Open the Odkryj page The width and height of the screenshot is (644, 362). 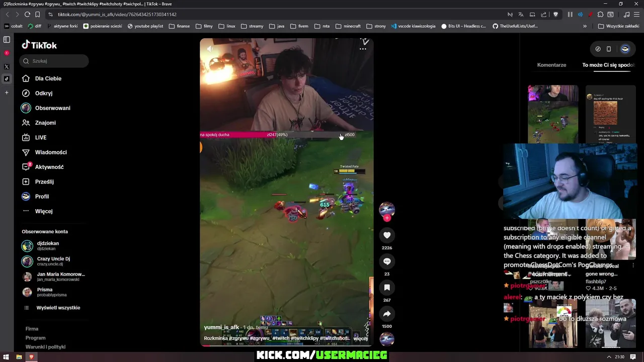(37, 93)
